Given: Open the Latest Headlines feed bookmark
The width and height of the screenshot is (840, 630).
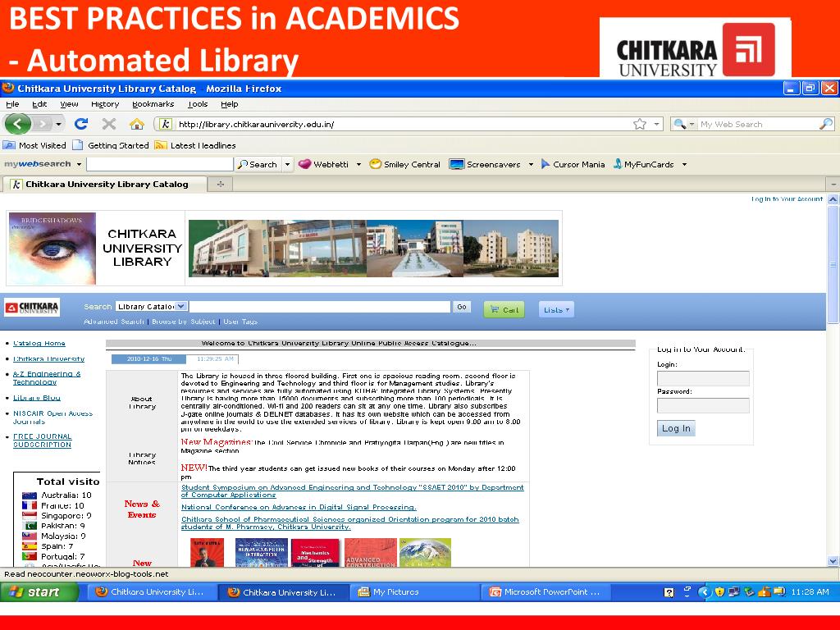Looking at the screenshot, I should (195, 145).
